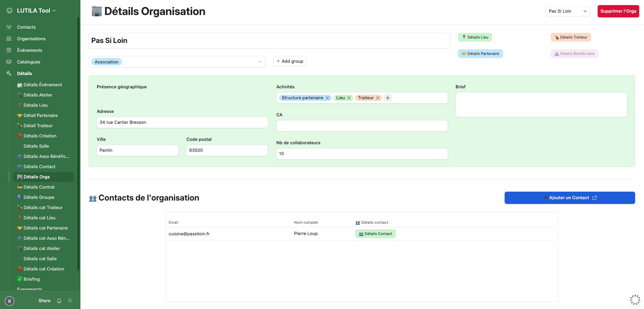
Task: Open the Pas Si Loin organisation selector
Action: (568, 11)
